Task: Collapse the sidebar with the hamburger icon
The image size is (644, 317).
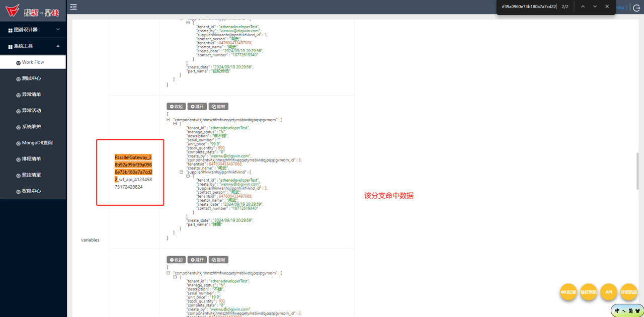Action: coord(73,7)
